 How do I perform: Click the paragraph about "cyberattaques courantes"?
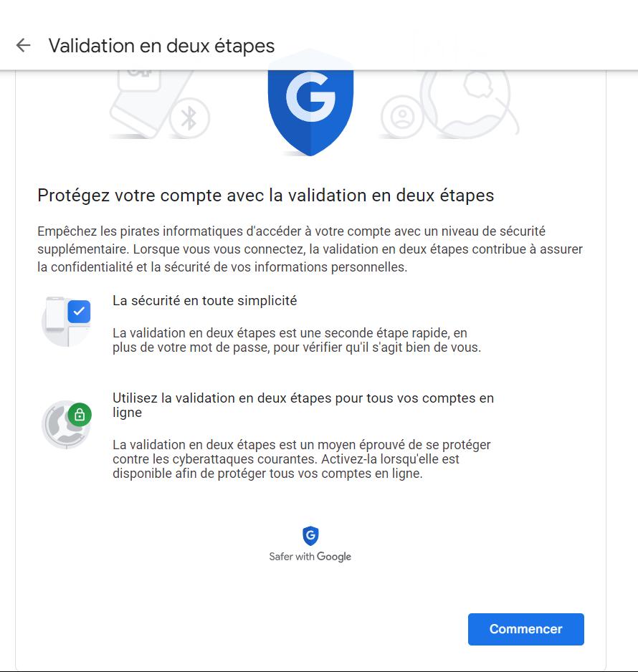[301, 459]
